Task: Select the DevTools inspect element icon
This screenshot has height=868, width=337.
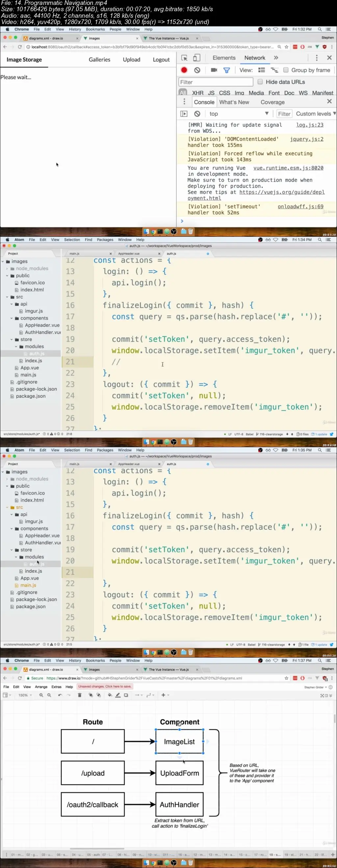Action: (184, 58)
